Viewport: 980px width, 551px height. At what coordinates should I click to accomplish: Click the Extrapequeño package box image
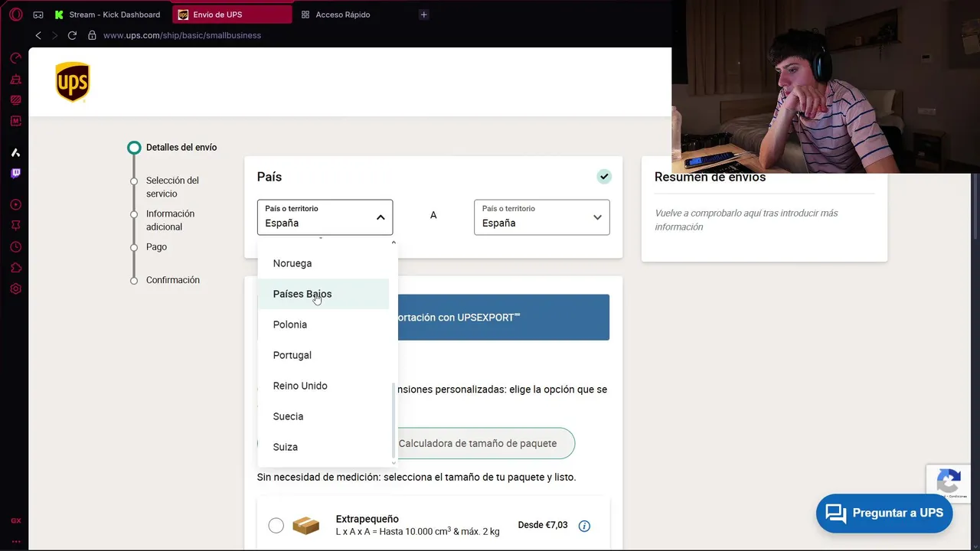tap(305, 526)
